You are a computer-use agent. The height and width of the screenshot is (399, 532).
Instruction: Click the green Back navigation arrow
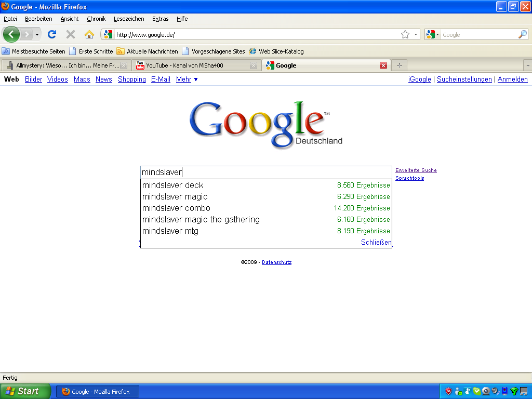pyautogui.click(x=11, y=34)
